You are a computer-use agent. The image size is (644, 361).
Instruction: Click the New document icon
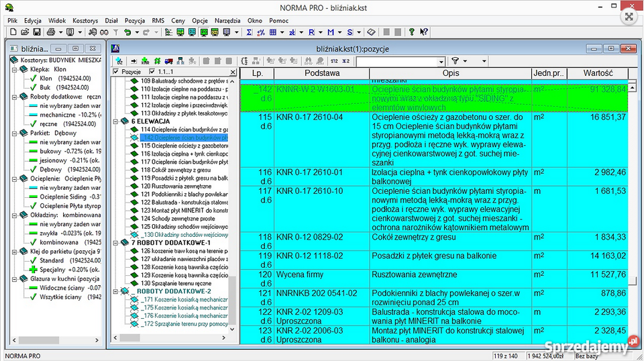click(12, 32)
